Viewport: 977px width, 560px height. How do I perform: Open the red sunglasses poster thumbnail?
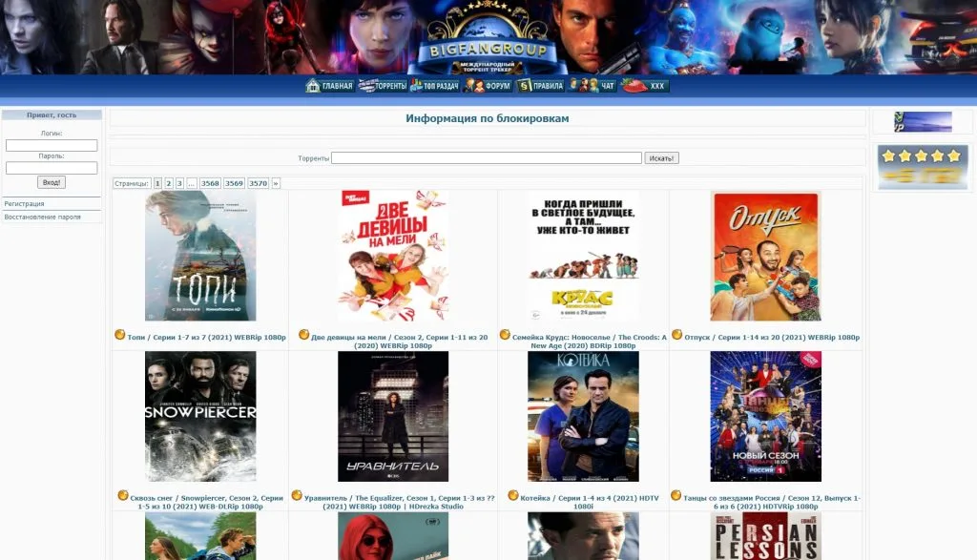click(x=393, y=536)
